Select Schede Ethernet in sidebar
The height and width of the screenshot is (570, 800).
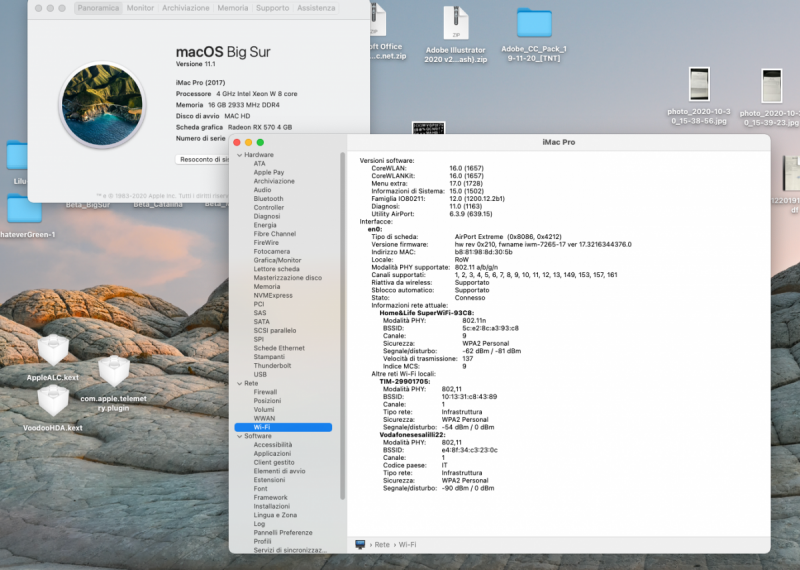pos(279,348)
